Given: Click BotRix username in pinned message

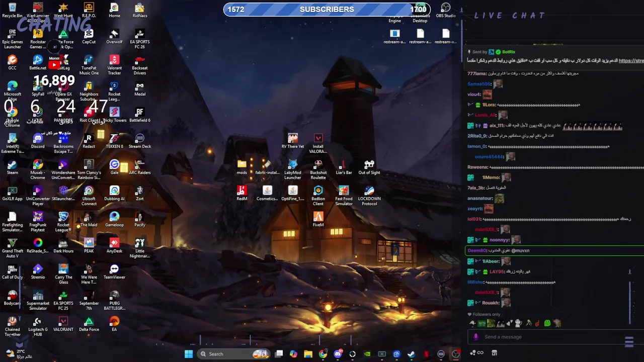Looking at the screenshot, I should coord(508,52).
